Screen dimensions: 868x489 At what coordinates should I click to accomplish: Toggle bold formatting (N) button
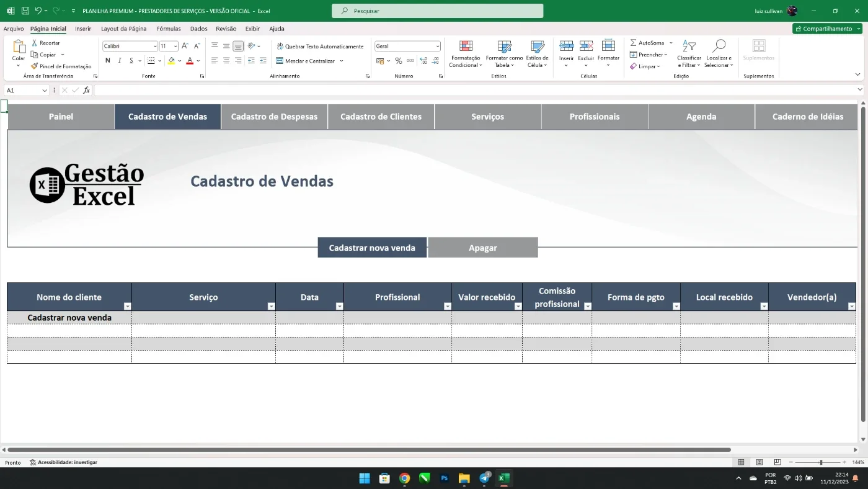pyautogui.click(x=108, y=61)
